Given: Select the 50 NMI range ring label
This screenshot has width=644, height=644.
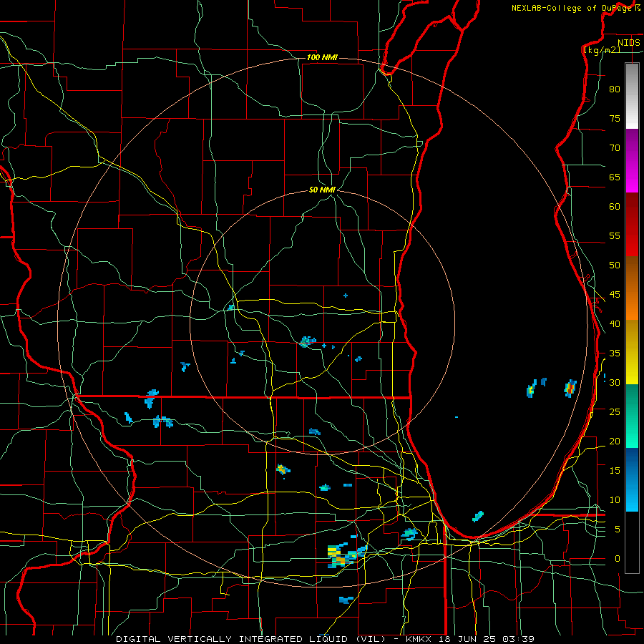Looking at the screenshot, I should click(x=323, y=190).
